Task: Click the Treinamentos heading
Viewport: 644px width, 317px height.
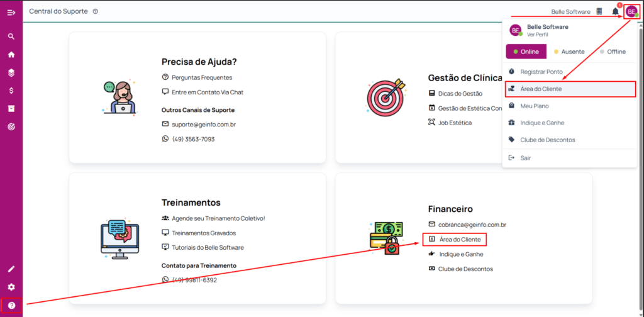Action: [191, 203]
